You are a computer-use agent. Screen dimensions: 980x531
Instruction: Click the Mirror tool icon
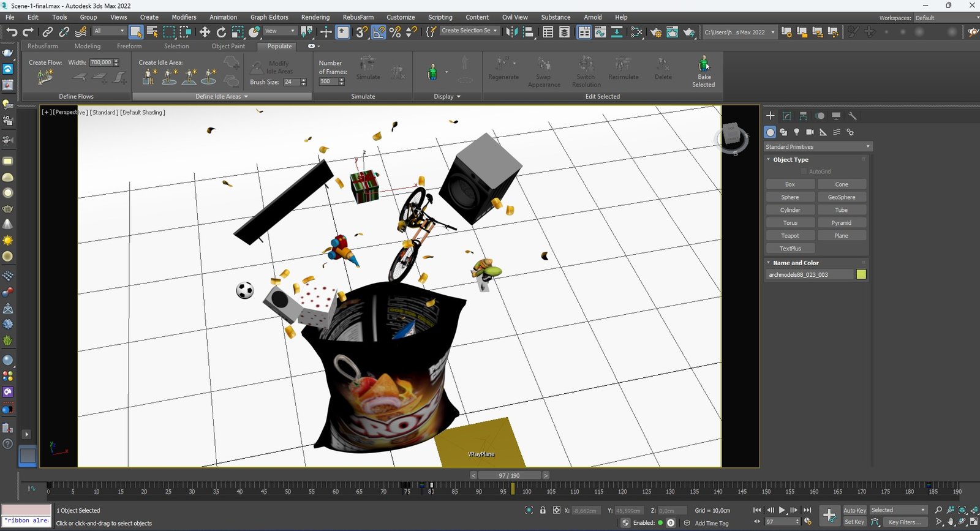pos(511,32)
